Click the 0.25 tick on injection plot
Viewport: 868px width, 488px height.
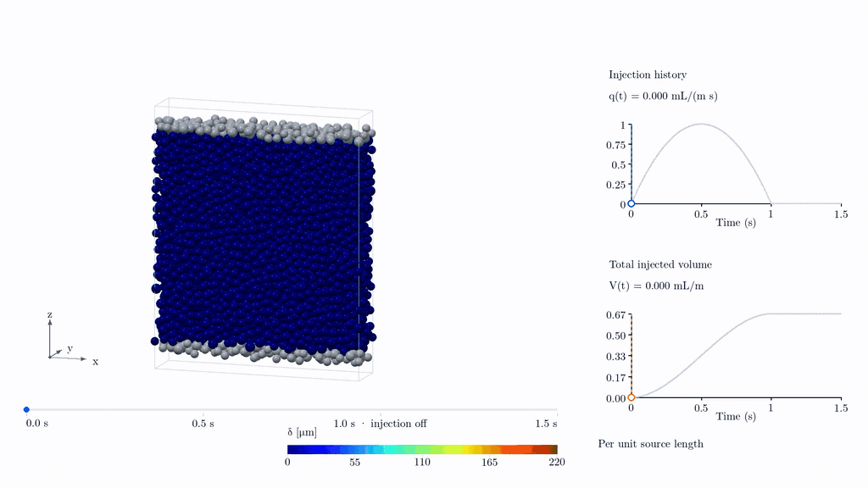(x=615, y=185)
